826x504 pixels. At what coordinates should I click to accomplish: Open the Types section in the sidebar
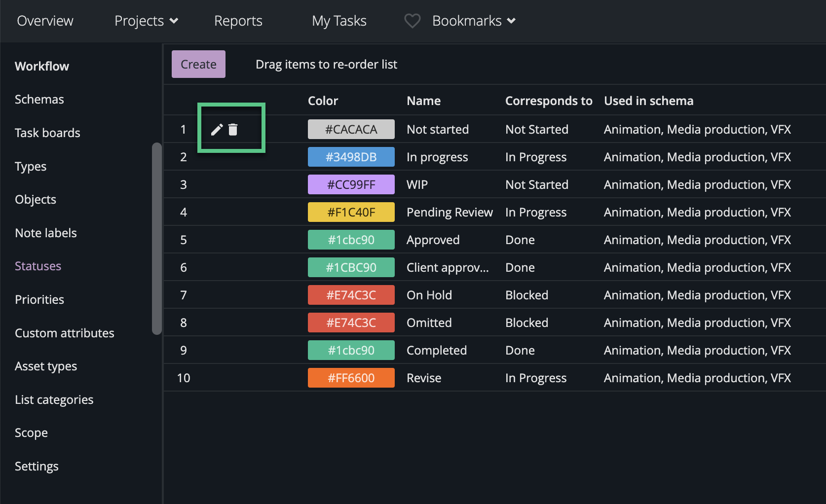[31, 166]
